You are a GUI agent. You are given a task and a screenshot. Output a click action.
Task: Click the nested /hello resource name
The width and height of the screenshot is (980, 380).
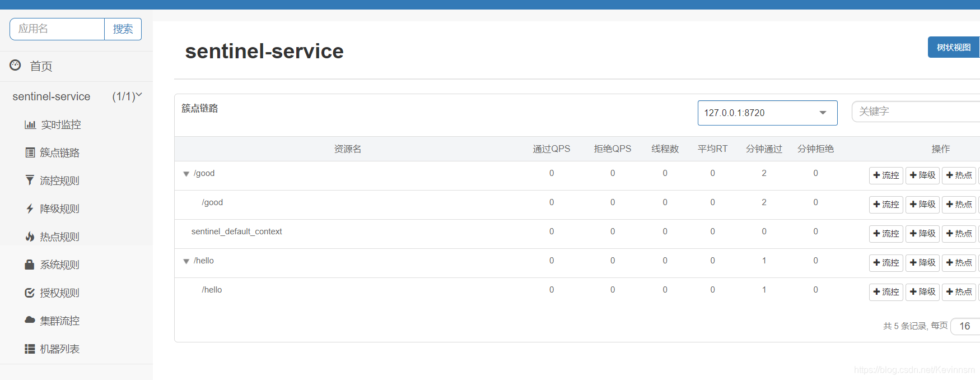(212, 290)
